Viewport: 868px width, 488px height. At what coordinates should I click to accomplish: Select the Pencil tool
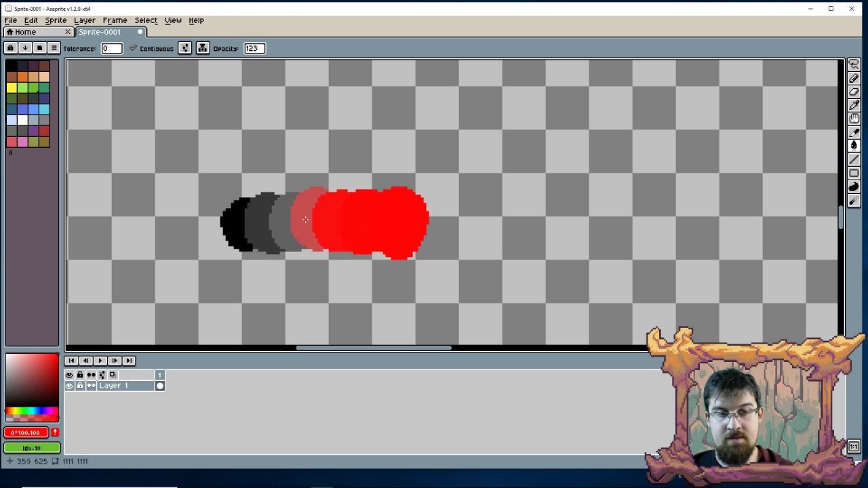click(x=854, y=78)
